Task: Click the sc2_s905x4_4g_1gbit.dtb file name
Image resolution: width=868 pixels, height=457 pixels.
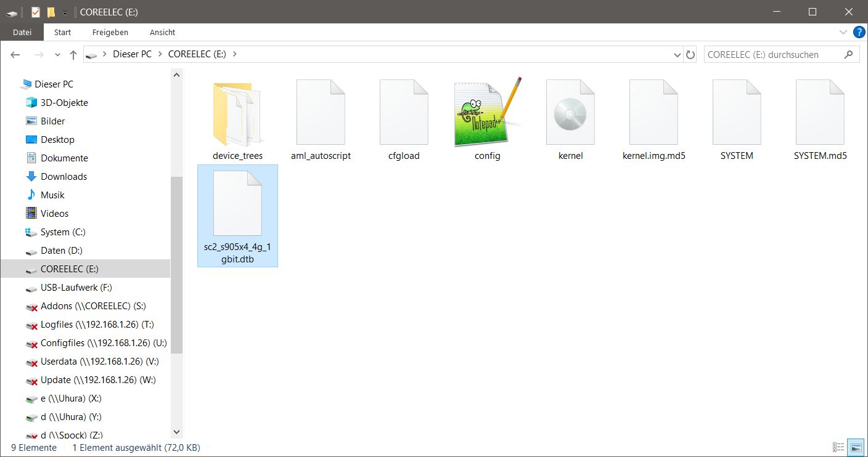Action: pyautogui.click(x=237, y=254)
